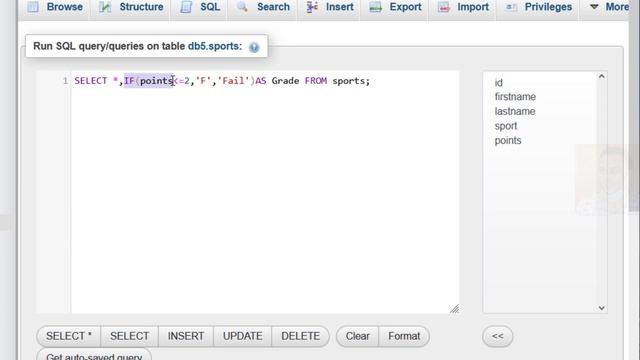The height and width of the screenshot is (360, 640).
Task: Select the id column in list
Action: click(498, 83)
